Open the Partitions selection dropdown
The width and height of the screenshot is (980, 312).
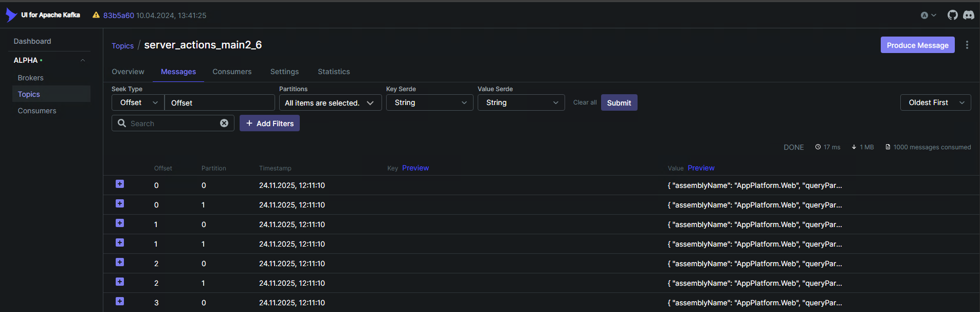[330, 103]
